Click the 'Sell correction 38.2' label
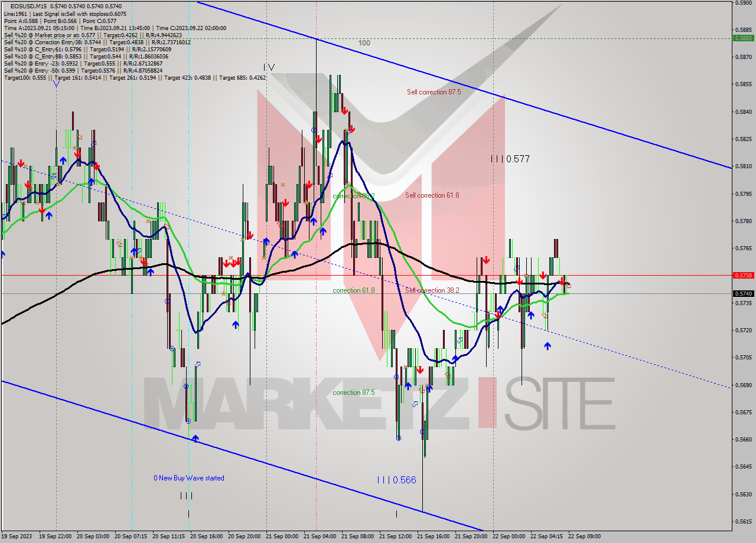Viewport: 756px width, 543px height. (x=432, y=290)
